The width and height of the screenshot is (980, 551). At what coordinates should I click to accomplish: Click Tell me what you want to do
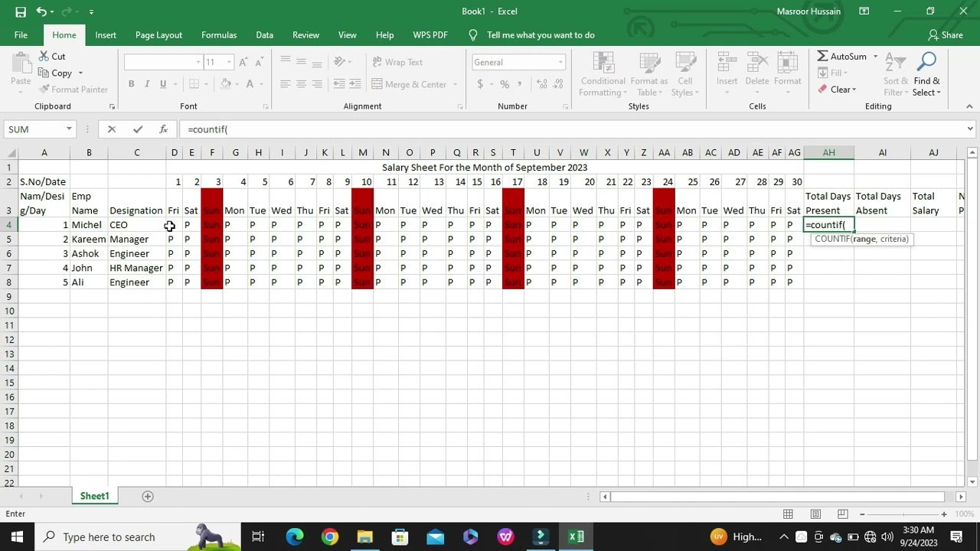pos(541,35)
